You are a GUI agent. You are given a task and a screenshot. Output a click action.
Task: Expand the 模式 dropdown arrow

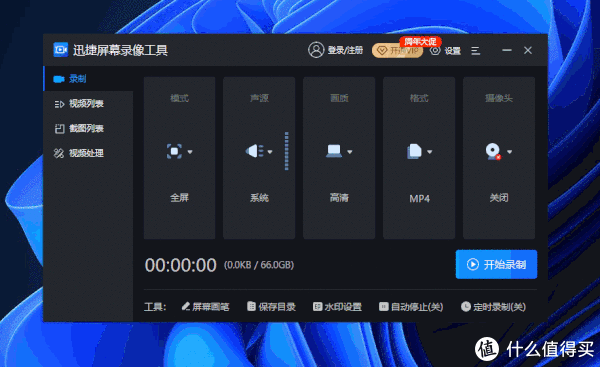tap(190, 152)
